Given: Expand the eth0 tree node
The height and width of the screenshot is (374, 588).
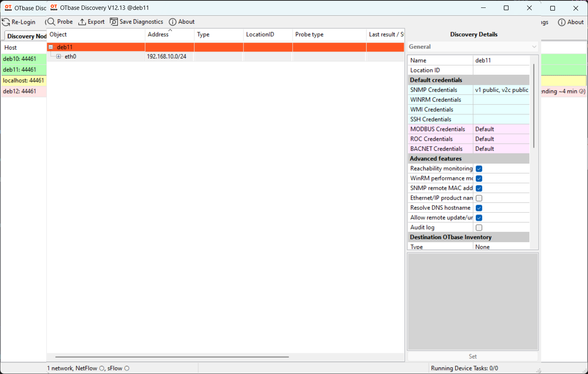Looking at the screenshot, I should [59, 57].
